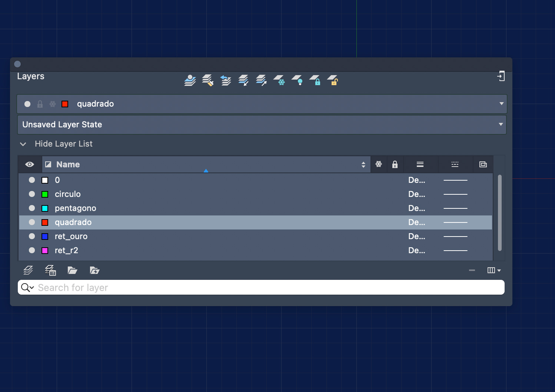Toggle visibility dot of quadrado layer row
This screenshot has height=392, width=555.
point(32,222)
